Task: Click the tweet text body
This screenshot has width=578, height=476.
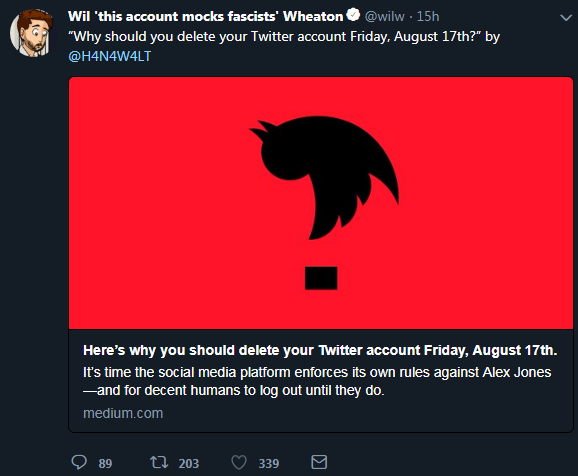Action: (x=284, y=46)
